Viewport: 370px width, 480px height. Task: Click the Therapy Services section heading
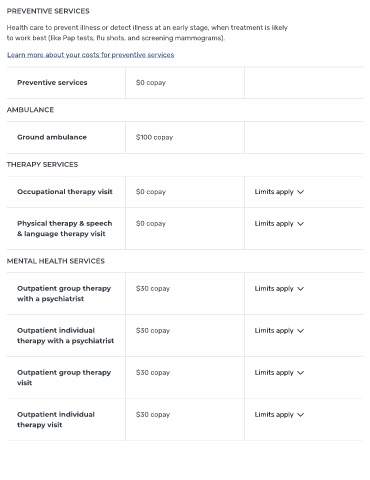[x=42, y=164]
